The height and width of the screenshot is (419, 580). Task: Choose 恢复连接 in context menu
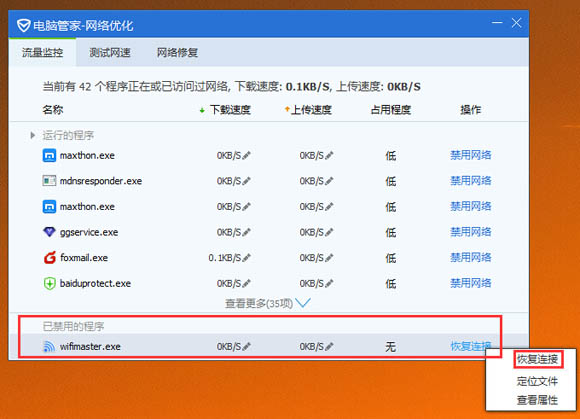pyautogui.click(x=537, y=359)
